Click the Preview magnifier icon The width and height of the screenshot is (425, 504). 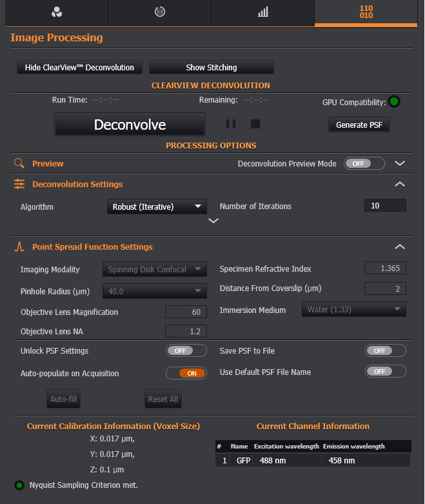point(19,163)
